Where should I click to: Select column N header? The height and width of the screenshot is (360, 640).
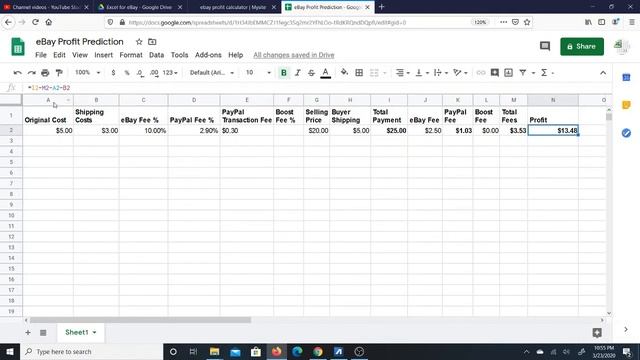(x=553, y=100)
